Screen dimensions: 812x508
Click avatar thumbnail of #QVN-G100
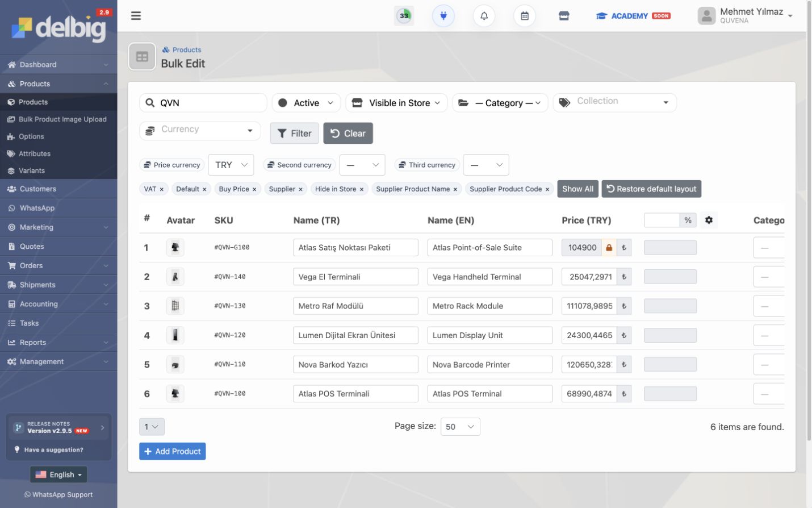pos(175,247)
